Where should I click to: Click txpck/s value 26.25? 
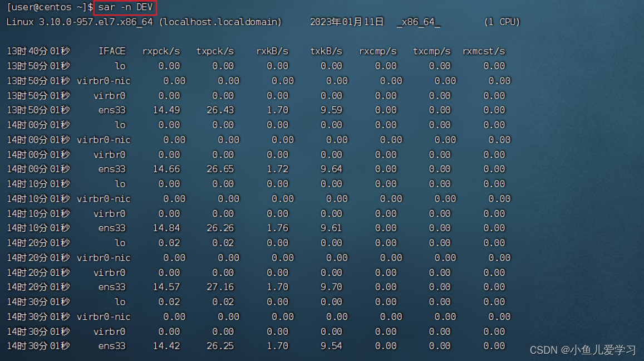(220, 346)
